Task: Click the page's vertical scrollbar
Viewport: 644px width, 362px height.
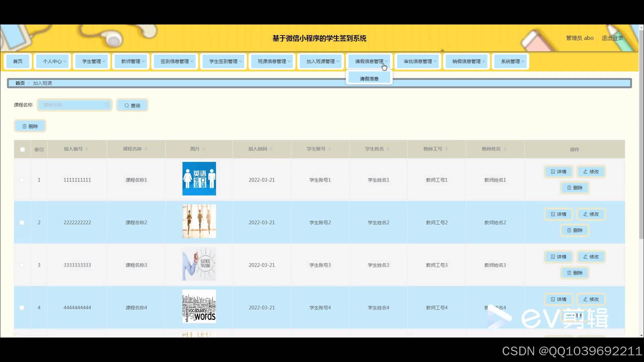Action: (641, 134)
